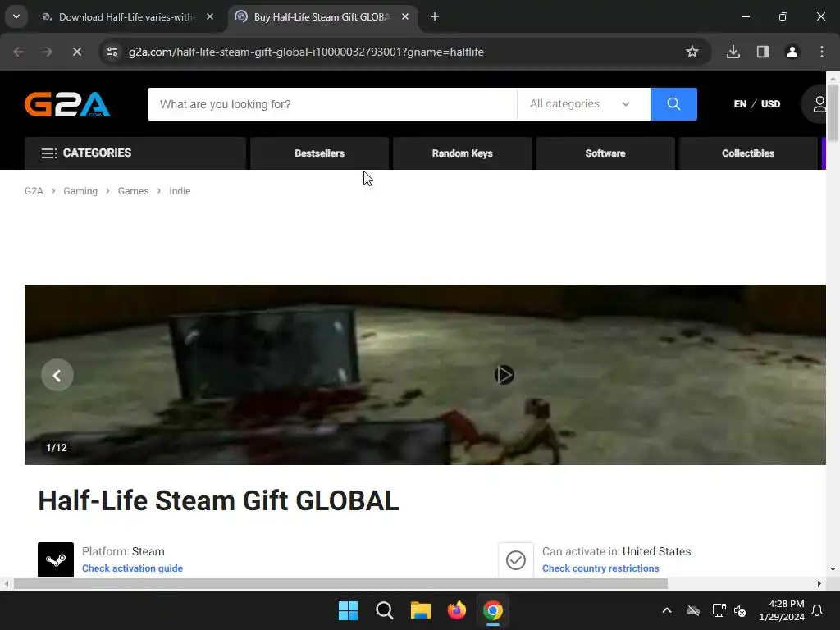Click the vertical page scrollbar thumb
The width and height of the screenshot is (840, 630).
point(833,112)
